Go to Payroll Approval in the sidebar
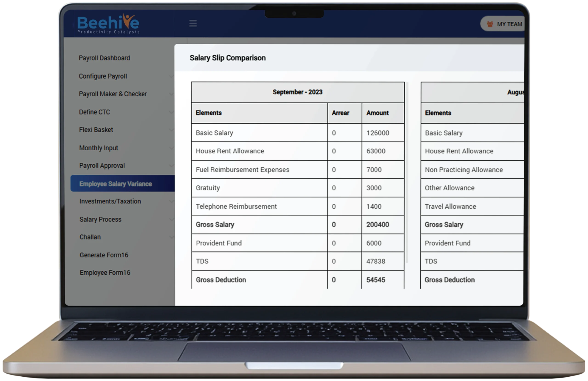This screenshot has height=381, width=588. (x=102, y=166)
